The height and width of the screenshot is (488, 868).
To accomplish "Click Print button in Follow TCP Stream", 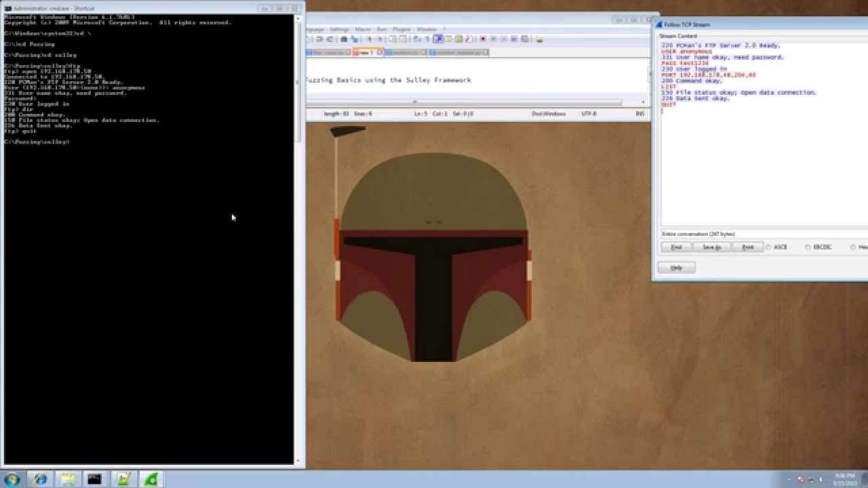I will pyautogui.click(x=748, y=247).
